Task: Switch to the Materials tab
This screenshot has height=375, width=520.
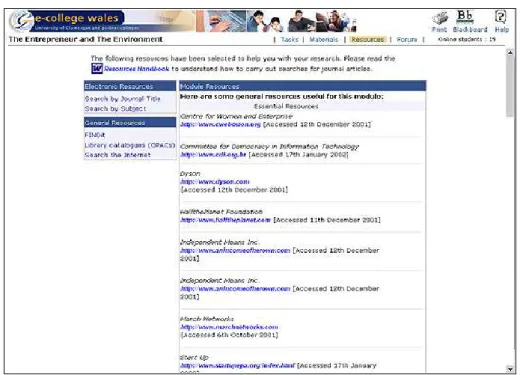Action: [x=323, y=39]
